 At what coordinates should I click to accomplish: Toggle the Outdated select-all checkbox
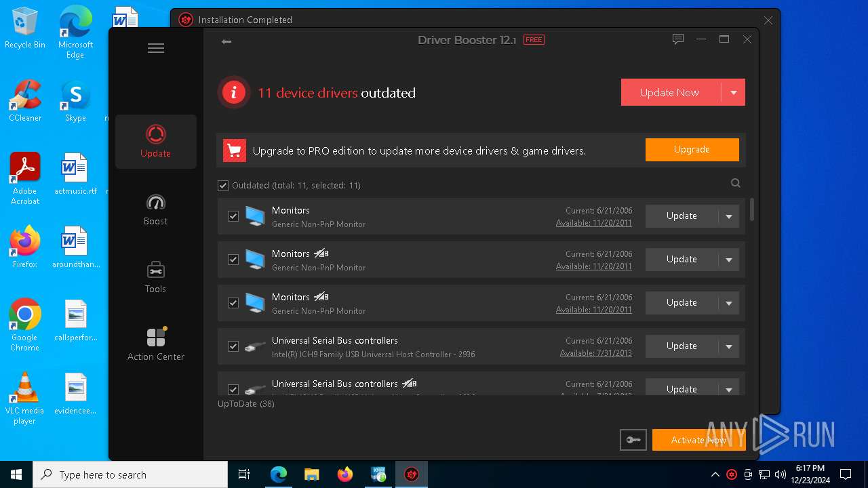click(x=223, y=185)
